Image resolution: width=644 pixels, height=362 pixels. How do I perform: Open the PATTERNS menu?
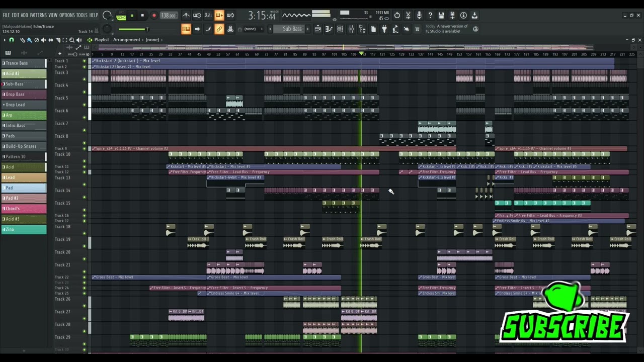[38, 16]
